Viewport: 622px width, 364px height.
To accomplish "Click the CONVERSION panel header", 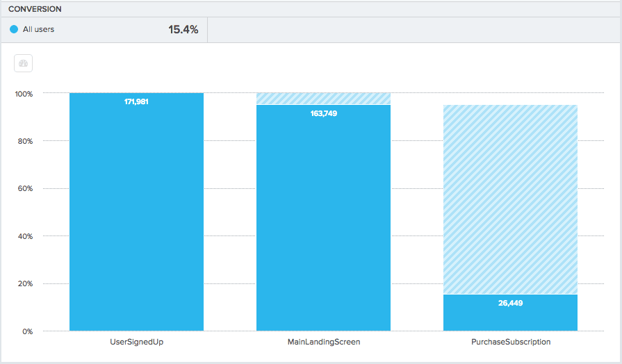I will (x=35, y=9).
